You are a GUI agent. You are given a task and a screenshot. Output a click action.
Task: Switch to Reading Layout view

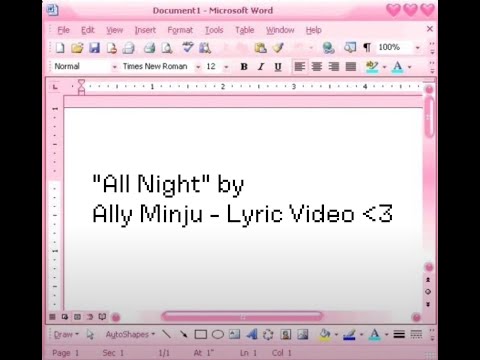pos(102,317)
